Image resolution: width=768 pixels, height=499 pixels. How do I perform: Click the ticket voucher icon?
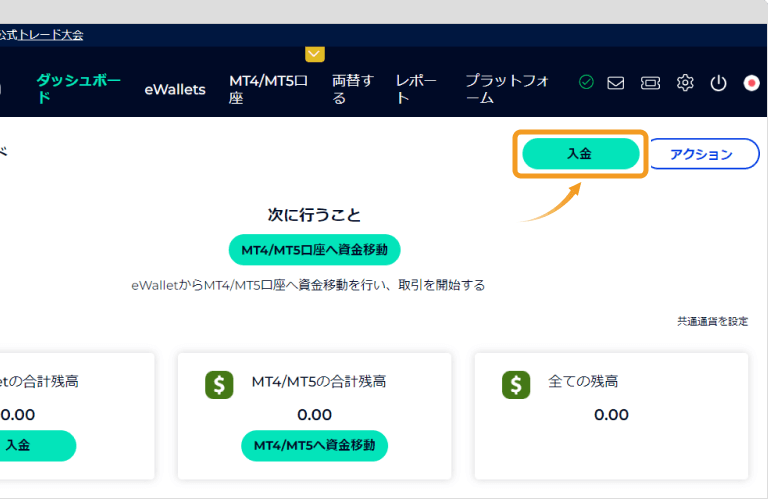650,83
